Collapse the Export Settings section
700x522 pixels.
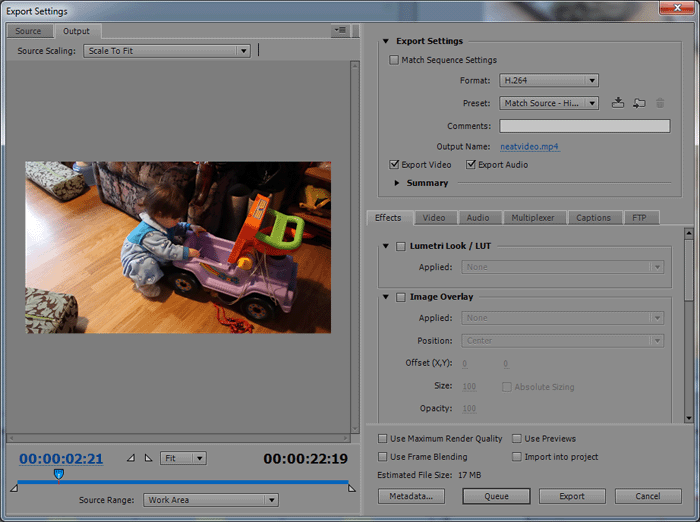point(386,41)
